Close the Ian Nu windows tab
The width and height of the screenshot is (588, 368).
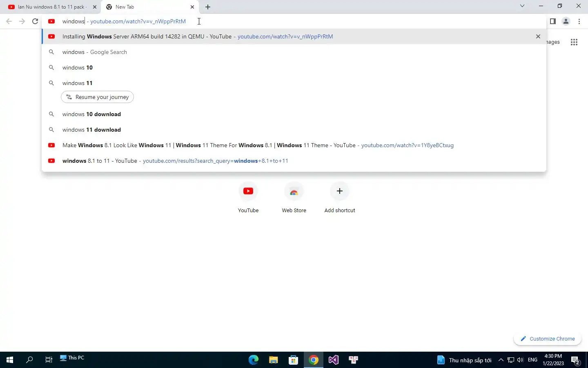[95, 7]
